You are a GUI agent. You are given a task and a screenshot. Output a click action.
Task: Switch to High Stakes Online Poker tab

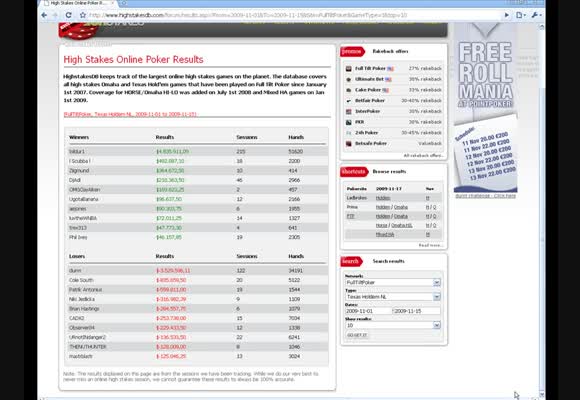(78, 3)
